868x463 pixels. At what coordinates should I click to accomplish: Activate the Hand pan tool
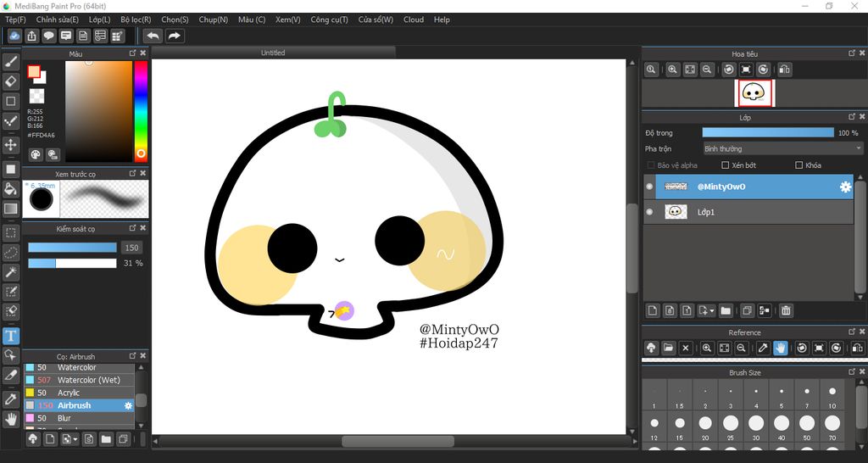click(x=11, y=419)
